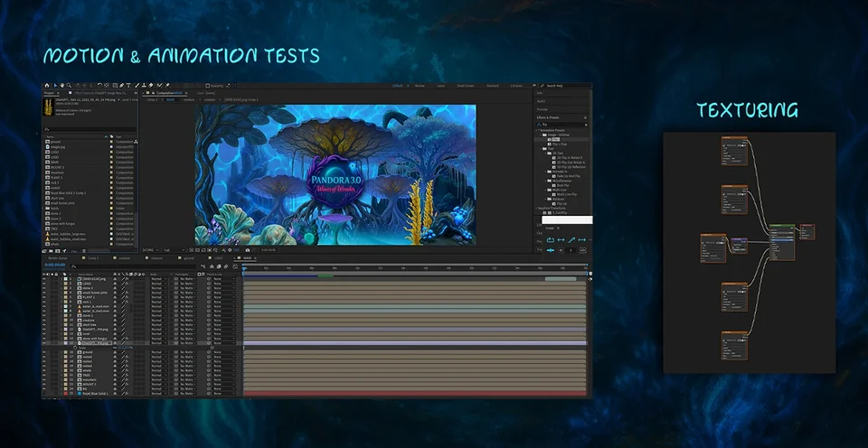Select the Pen tool
868x448 pixels.
pos(121,86)
